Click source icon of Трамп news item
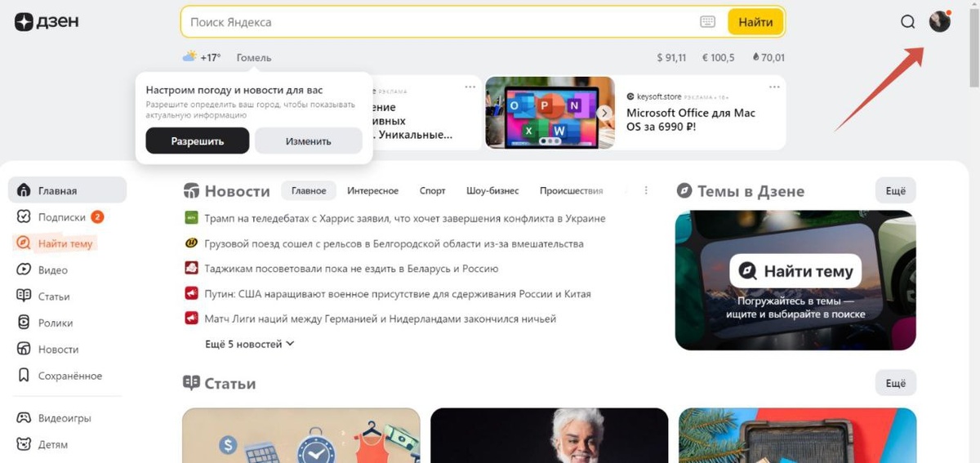The image size is (980, 463). (x=191, y=218)
